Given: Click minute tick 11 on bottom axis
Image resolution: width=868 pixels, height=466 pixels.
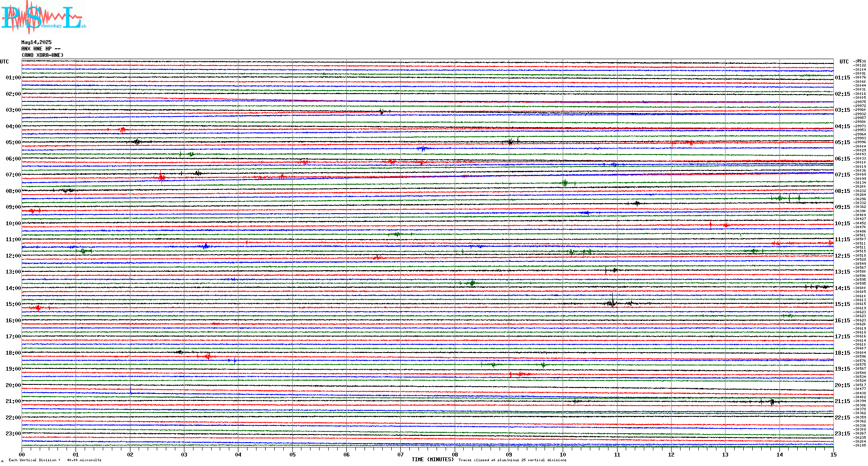Looking at the screenshot, I should tap(617, 454).
